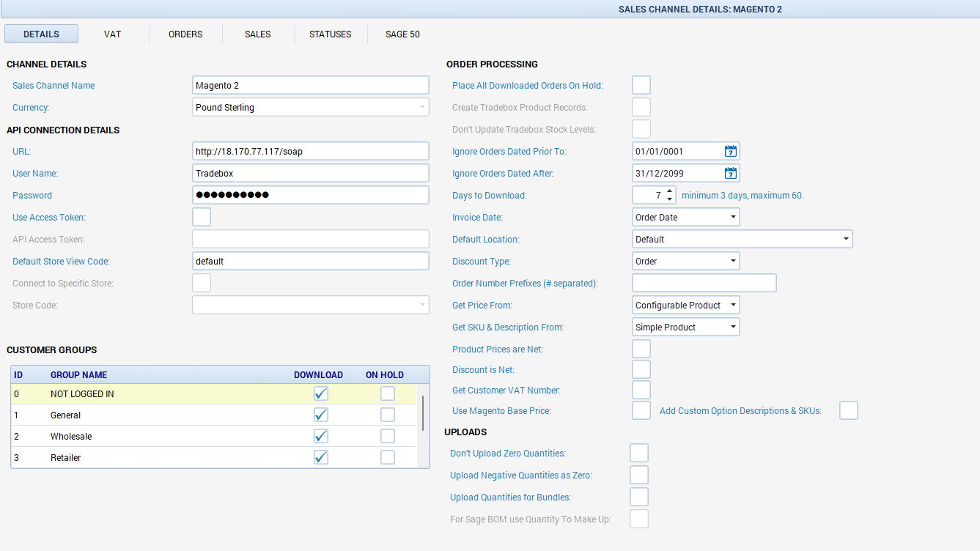The height and width of the screenshot is (551, 980).
Task: Enable Don't Upload Zero Quantities
Action: (x=639, y=454)
